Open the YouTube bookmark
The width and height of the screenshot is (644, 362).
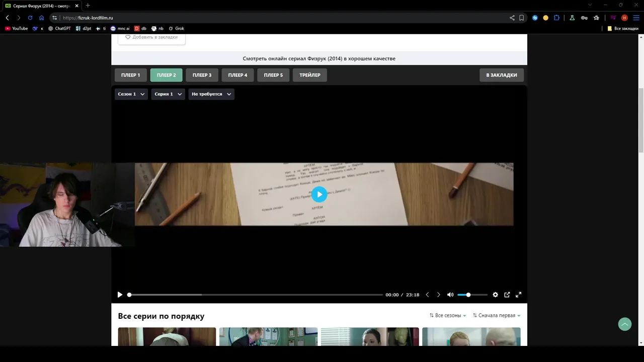point(16,29)
